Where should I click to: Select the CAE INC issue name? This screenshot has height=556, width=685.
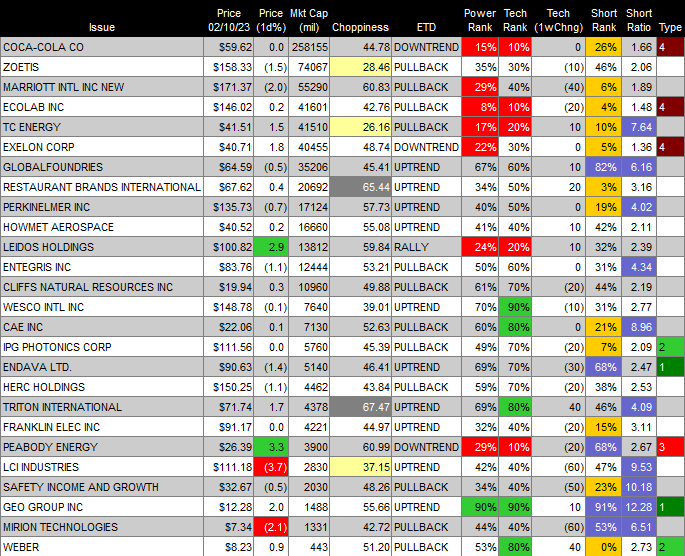pyautogui.click(x=23, y=327)
